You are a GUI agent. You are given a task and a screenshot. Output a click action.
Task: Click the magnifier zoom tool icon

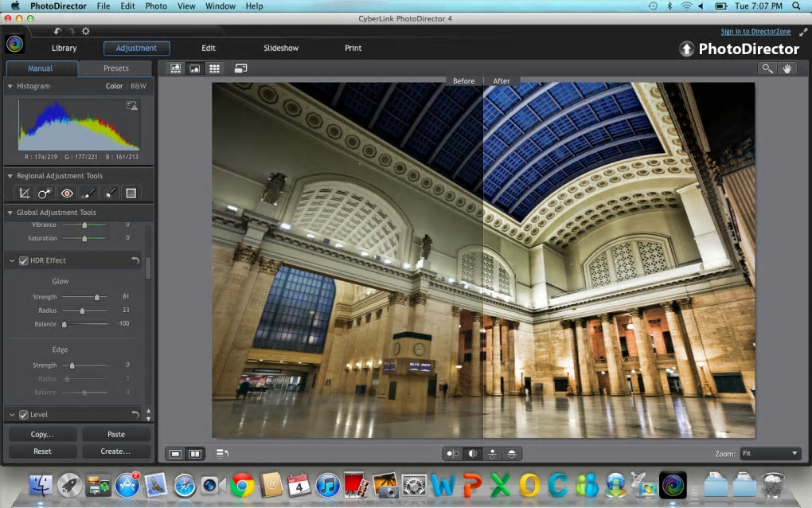coord(767,68)
